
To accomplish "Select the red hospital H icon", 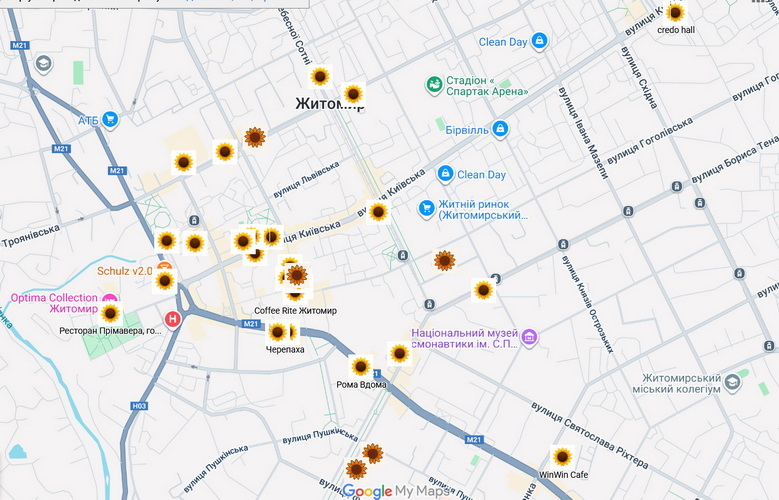I will 174,320.
